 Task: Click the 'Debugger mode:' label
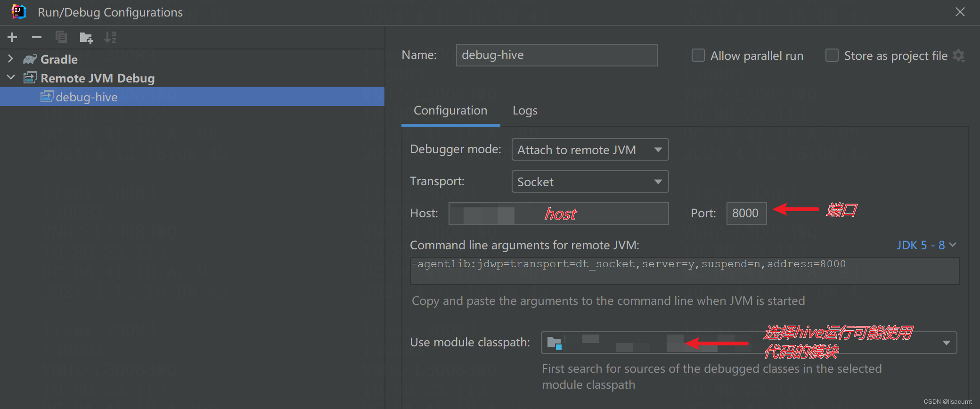pos(456,149)
